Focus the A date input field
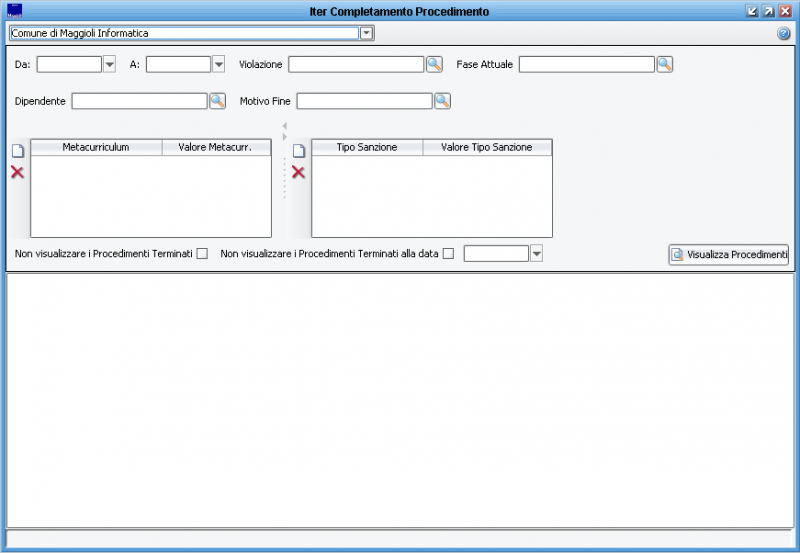The image size is (800, 553). click(179, 64)
